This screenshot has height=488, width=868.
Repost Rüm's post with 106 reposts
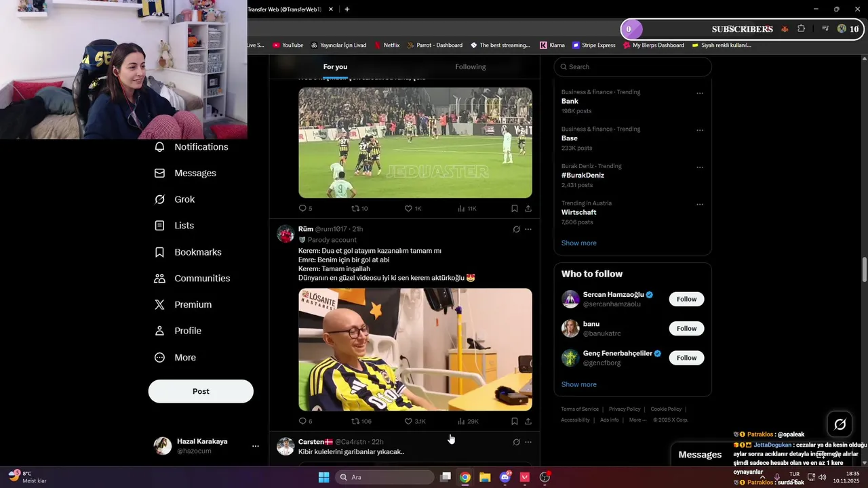(x=361, y=422)
